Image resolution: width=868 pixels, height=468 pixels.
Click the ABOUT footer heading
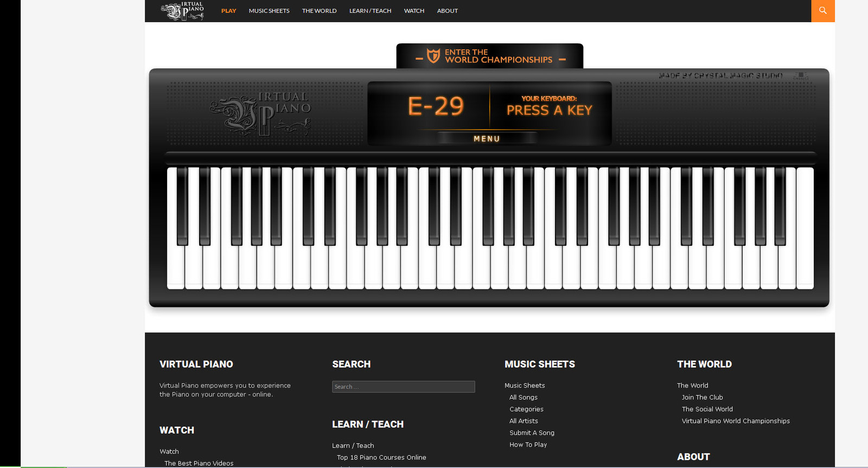(693, 457)
